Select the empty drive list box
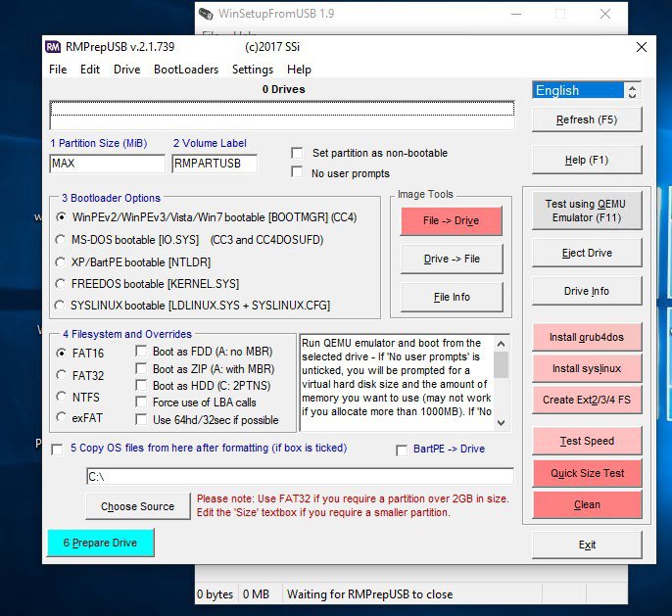The image size is (672, 616). pos(282,116)
